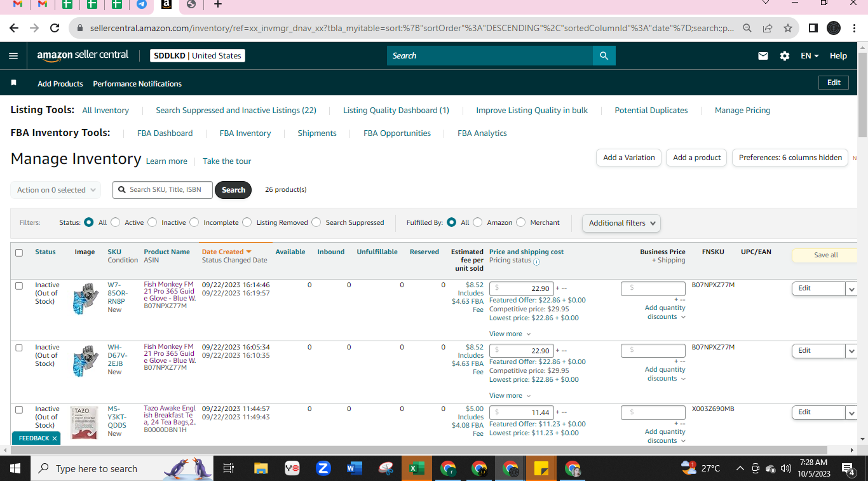Click the bookmark flag icon beside Add Products
Viewport: 868px width, 481px height.
click(x=14, y=83)
